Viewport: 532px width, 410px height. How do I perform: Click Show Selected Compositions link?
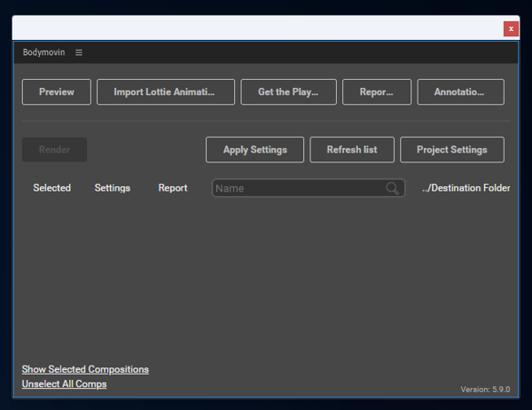pyautogui.click(x=85, y=369)
